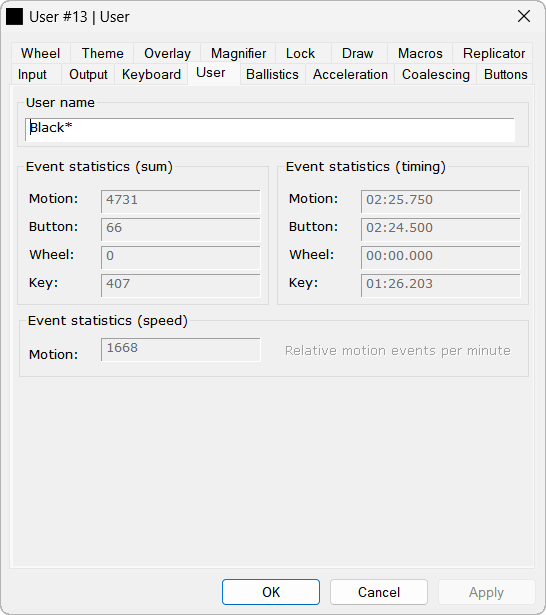The image size is (546, 615).
Task: Select the Ballistics tab
Action: coord(272,74)
